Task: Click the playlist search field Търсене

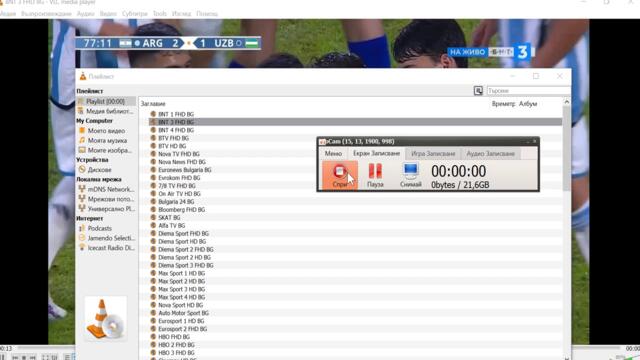Action: coord(528,91)
